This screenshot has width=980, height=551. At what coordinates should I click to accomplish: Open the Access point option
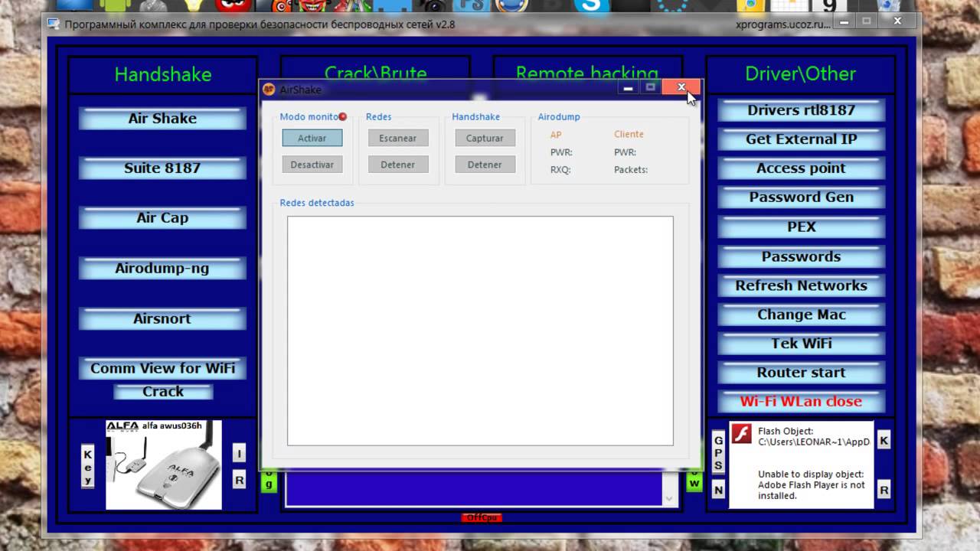point(801,168)
